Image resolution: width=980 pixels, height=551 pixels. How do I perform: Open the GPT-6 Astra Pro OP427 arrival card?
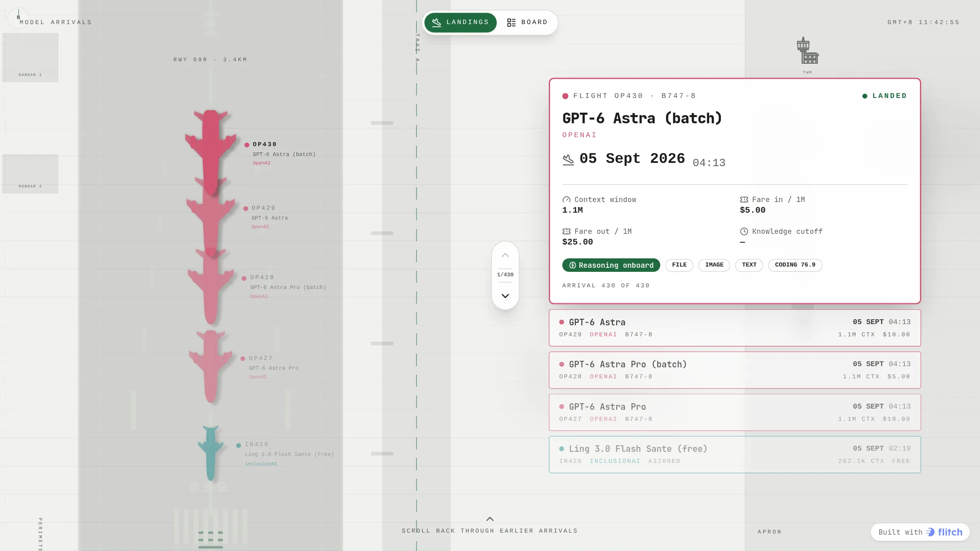coord(735,412)
